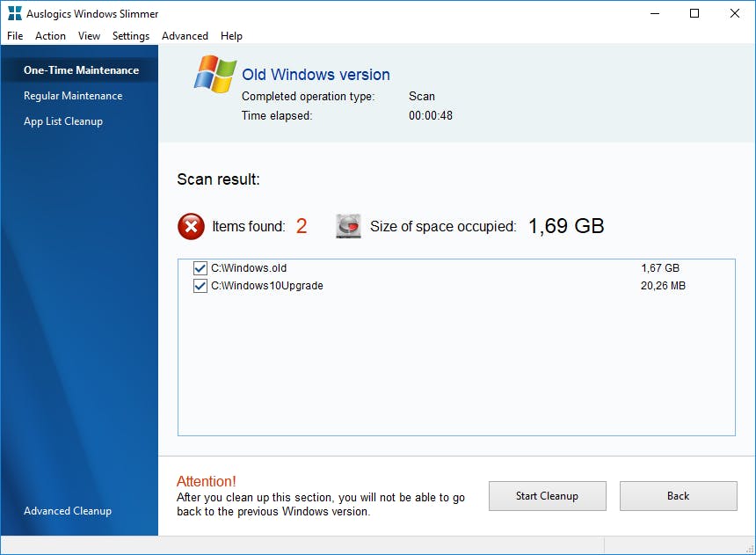Screen dimensions: 756x555
Task: Open the Help menu
Action: click(x=231, y=36)
